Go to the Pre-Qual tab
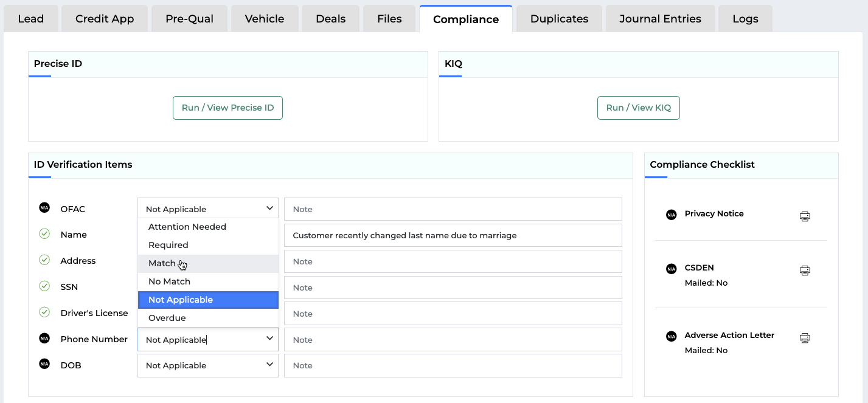This screenshot has width=868, height=403. tap(189, 19)
